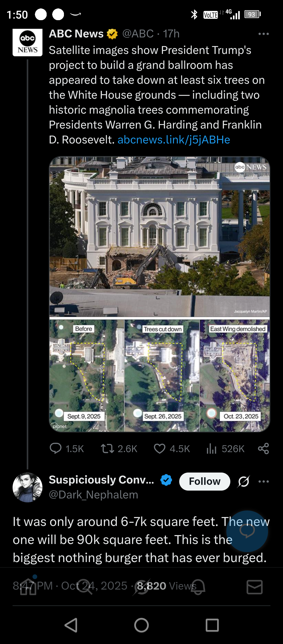Image resolution: width=283 pixels, height=644 pixels.
Task: Open more options on Dark_Nephalem reply
Action: click(263, 481)
